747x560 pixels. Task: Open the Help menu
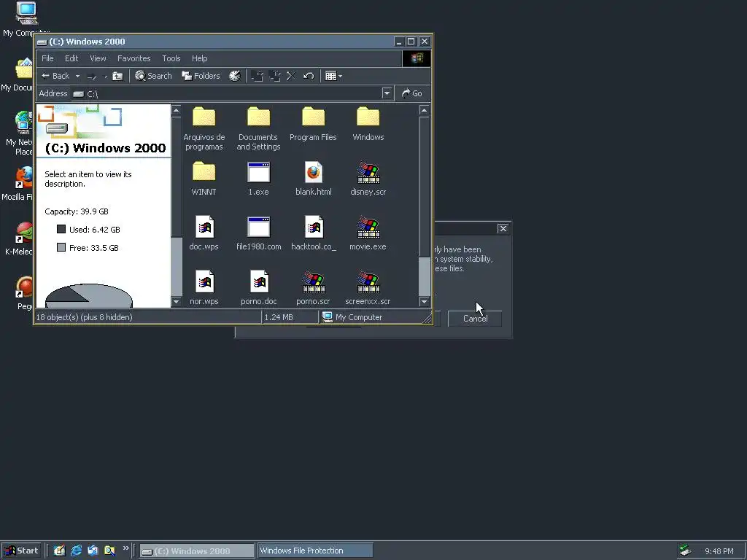click(x=200, y=58)
